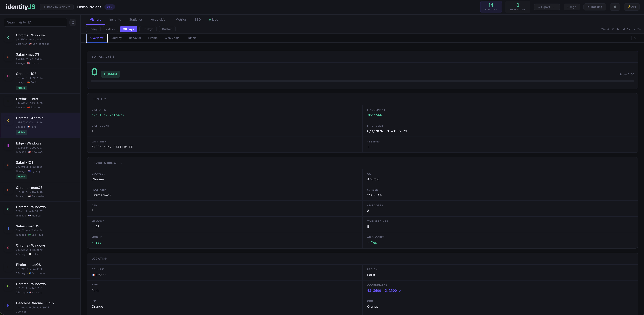
Task: Select Chrome · Windows visitor from San Francisco
Action: (40, 39)
